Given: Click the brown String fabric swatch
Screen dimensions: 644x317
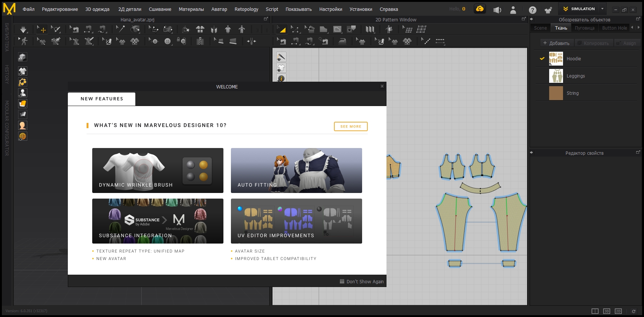Looking at the screenshot, I should 556,93.
